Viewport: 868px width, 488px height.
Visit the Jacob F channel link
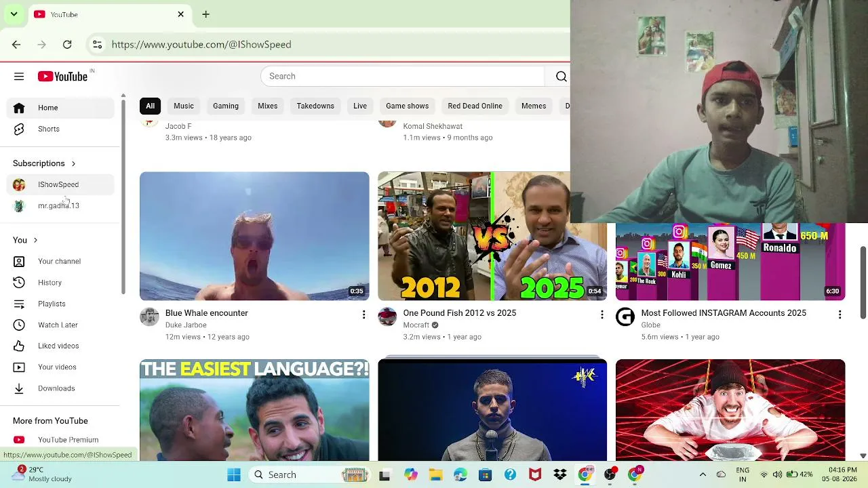[x=178, y=127]
